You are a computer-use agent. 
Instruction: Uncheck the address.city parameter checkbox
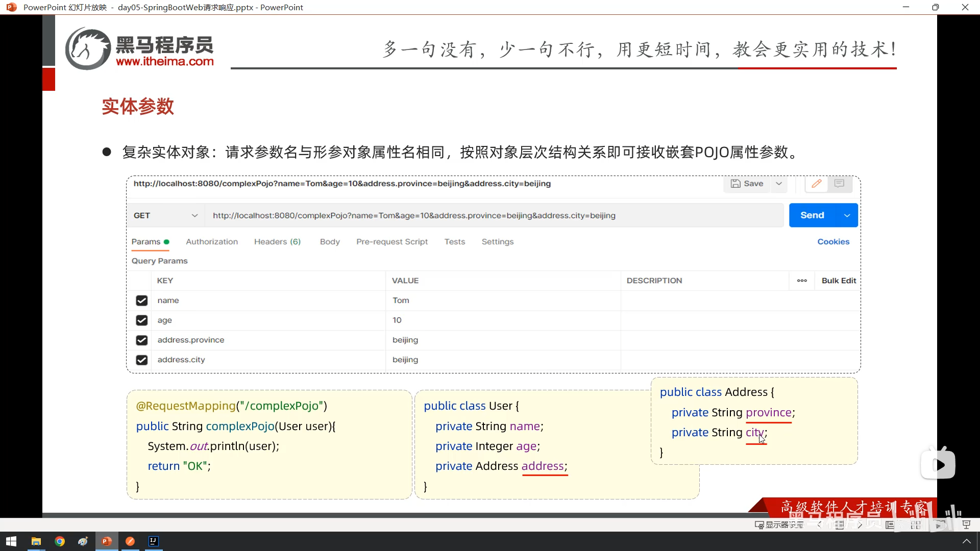point(141,360)
